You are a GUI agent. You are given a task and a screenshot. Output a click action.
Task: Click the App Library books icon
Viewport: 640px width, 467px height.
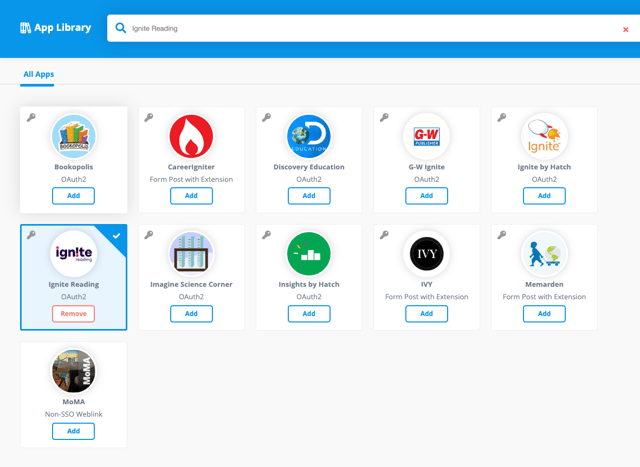coord(25,28)
